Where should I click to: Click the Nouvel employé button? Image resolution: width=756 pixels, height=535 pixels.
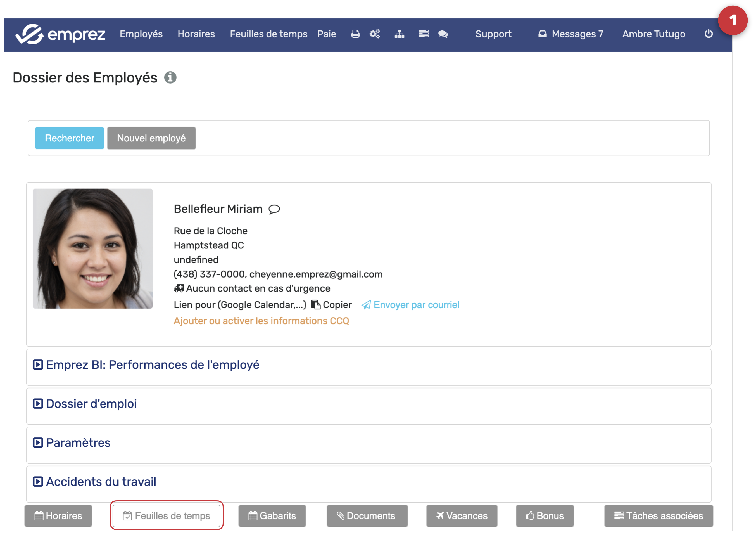tap(151, 138)
